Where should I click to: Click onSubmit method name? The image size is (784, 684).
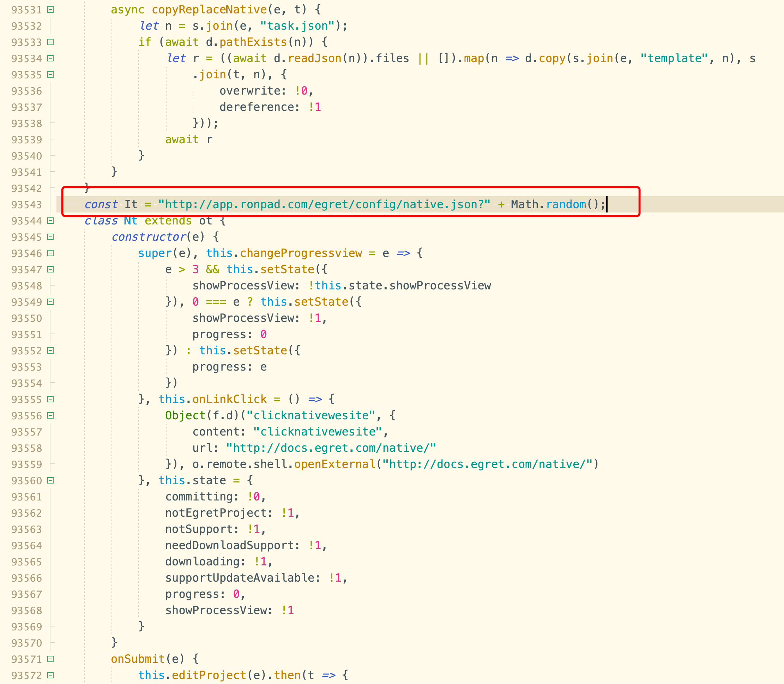point(138,659)
